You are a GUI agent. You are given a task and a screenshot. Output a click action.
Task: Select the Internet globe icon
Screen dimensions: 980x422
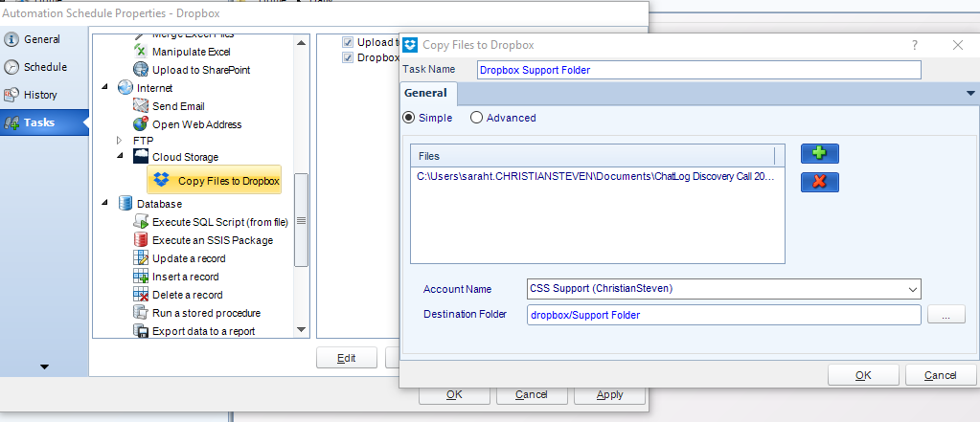point(125,88)
